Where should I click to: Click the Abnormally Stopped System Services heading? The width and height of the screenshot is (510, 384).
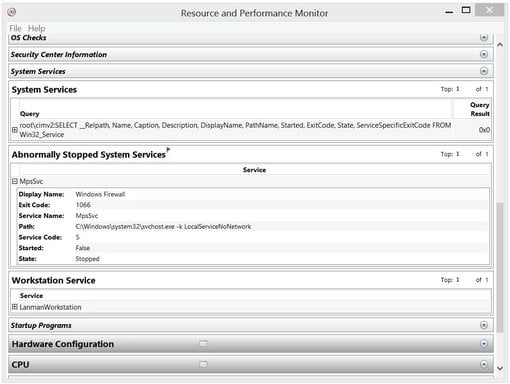[x=89, y=155]
